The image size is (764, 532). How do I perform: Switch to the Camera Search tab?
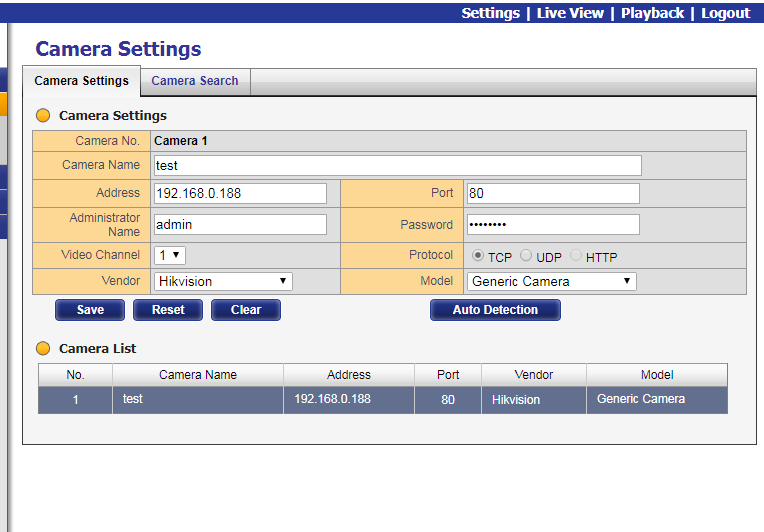195,81
